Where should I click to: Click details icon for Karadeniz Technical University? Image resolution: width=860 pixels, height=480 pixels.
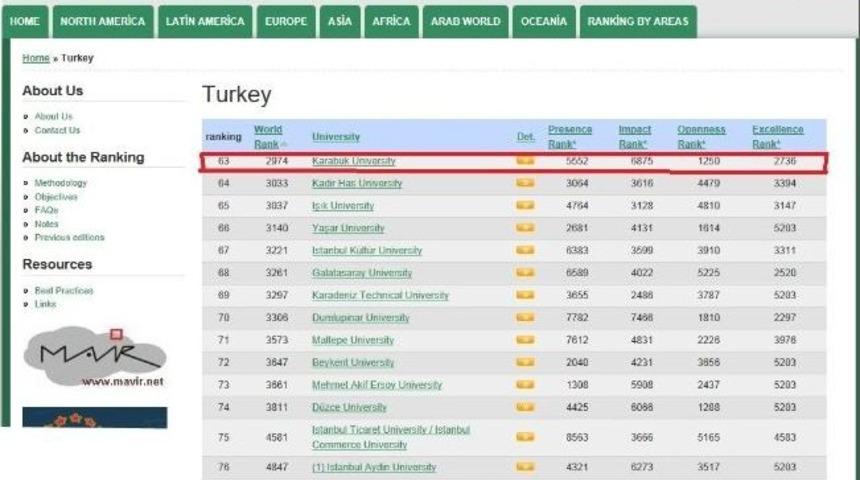tap(525, 295)
